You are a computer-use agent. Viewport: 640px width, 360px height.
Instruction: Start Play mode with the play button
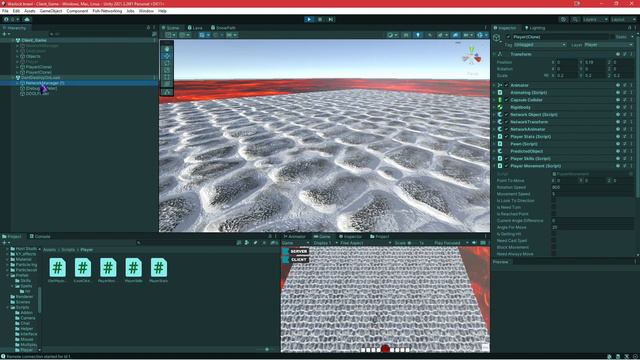309,19
